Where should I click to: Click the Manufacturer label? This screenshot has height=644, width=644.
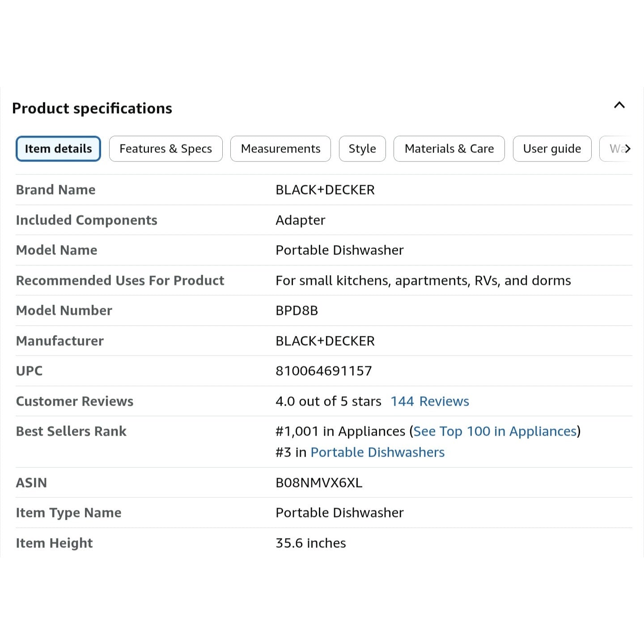tap(60, 341)
